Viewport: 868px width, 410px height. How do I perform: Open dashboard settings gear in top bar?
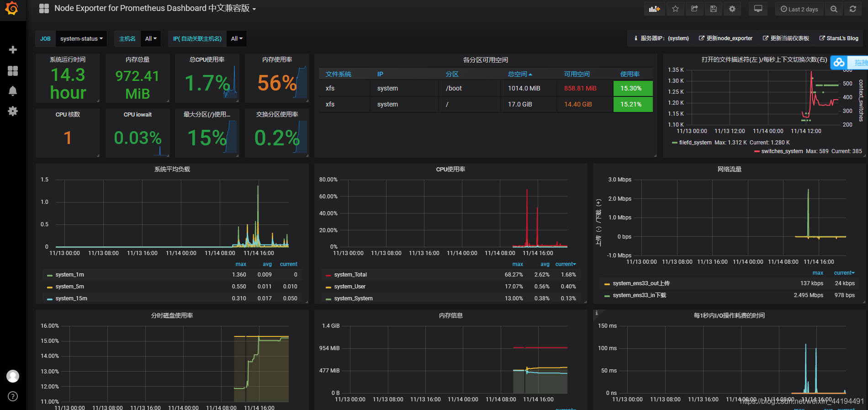732,9
